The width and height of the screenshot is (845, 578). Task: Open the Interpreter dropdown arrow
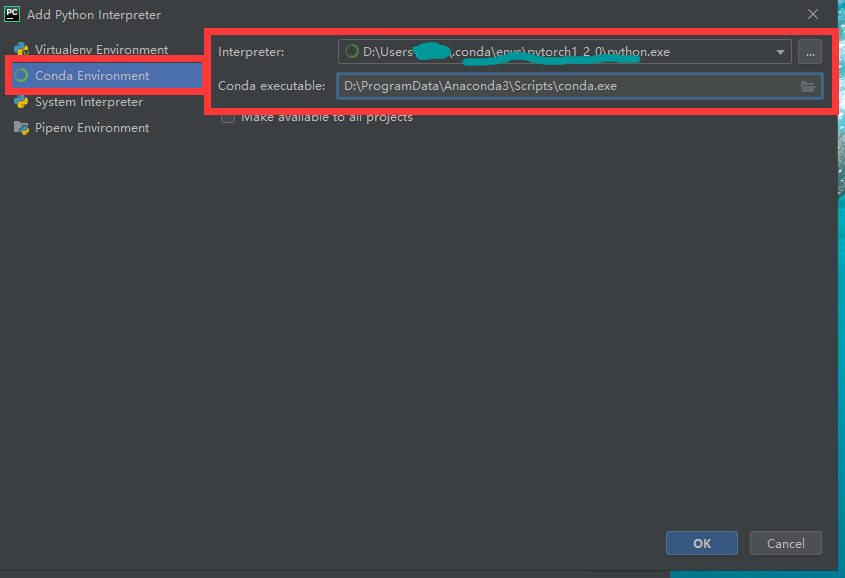click(780, 52)
